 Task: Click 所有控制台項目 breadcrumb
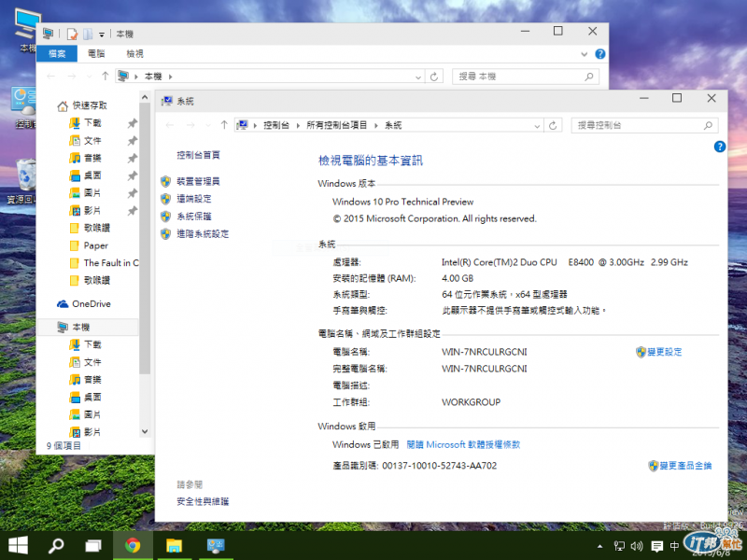(336, 125)
